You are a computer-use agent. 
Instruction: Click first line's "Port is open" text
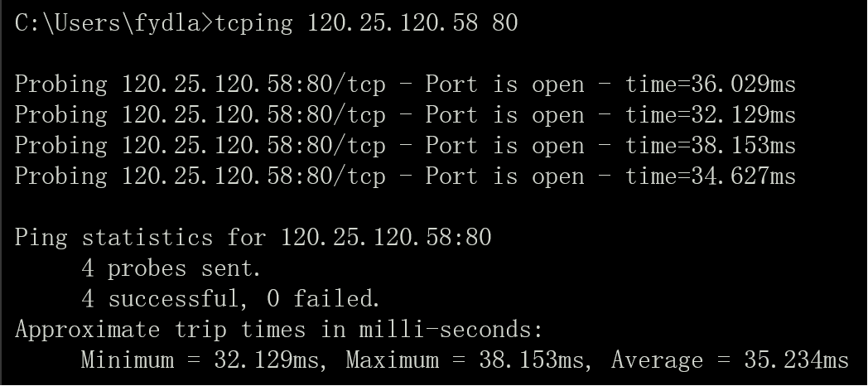point(505,84)
